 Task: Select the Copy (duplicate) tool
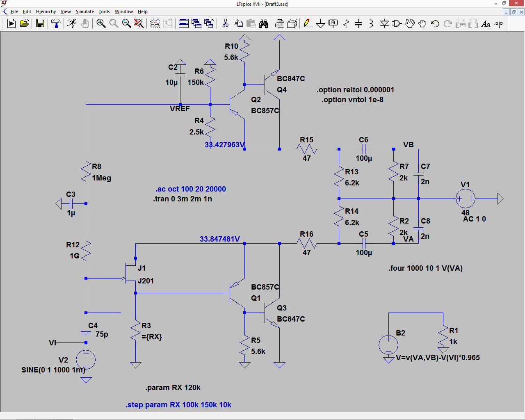tap(238, 23)
